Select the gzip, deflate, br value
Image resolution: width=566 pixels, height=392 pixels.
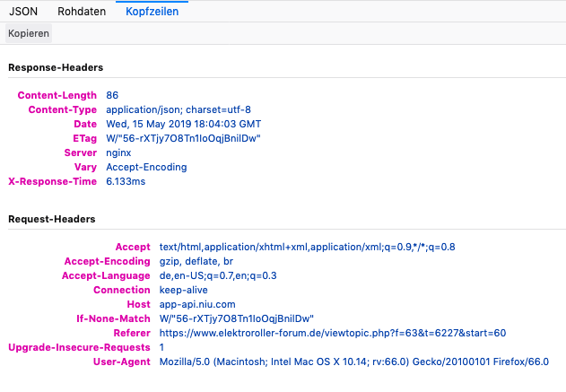(196, 261)
